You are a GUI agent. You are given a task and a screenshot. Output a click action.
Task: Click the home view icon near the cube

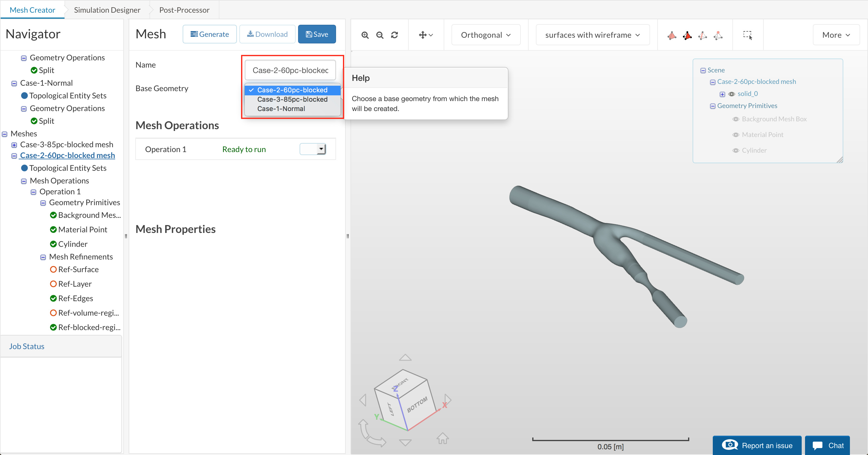click(x=442, y=438)
